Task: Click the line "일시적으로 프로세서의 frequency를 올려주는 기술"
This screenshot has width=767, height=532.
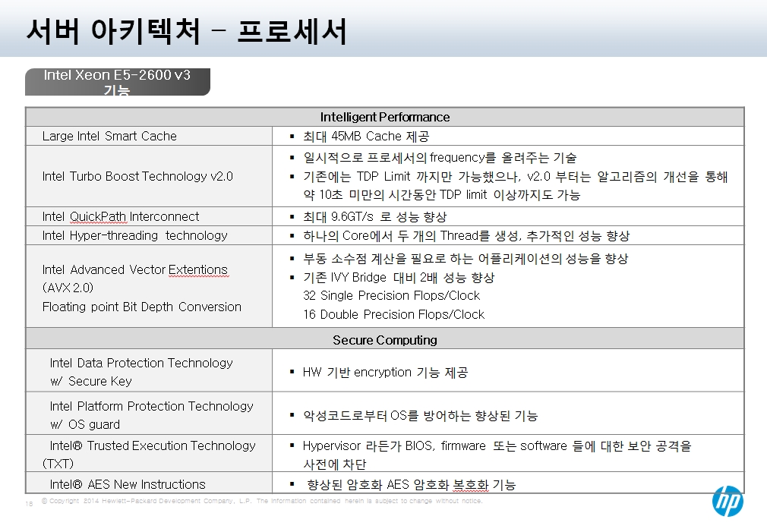Action: click(x=440, y=158)
